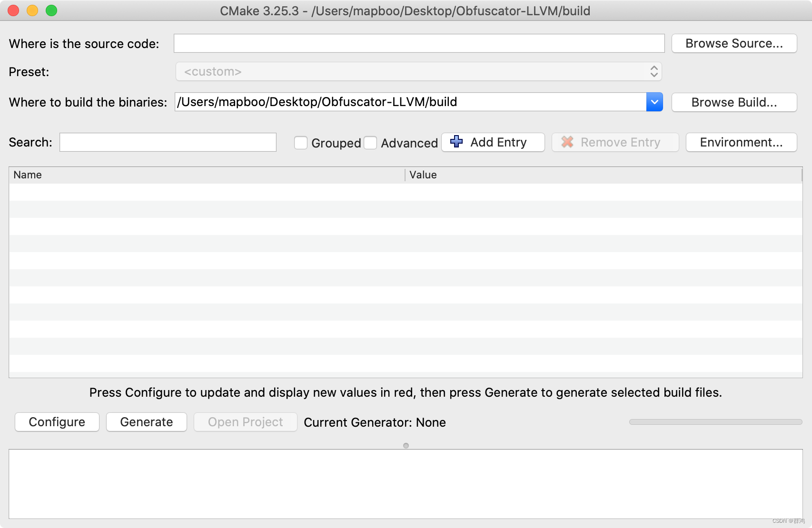Screen dimensions: 812x528
Task: Click the green zoom window button
Action: 51,10
